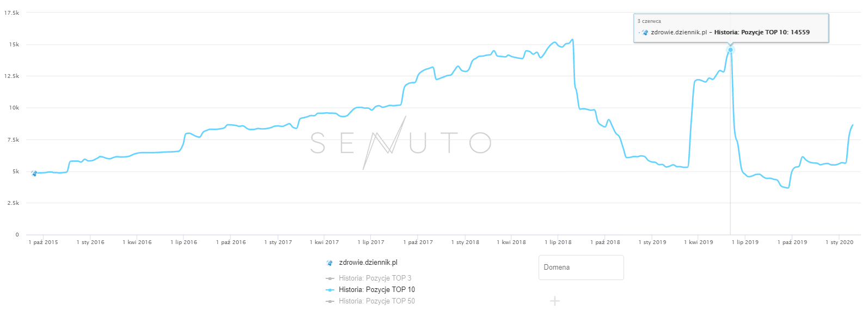Focus the Domena input field
This screenshot has width=868, height=310.
(x=581, y=268)
